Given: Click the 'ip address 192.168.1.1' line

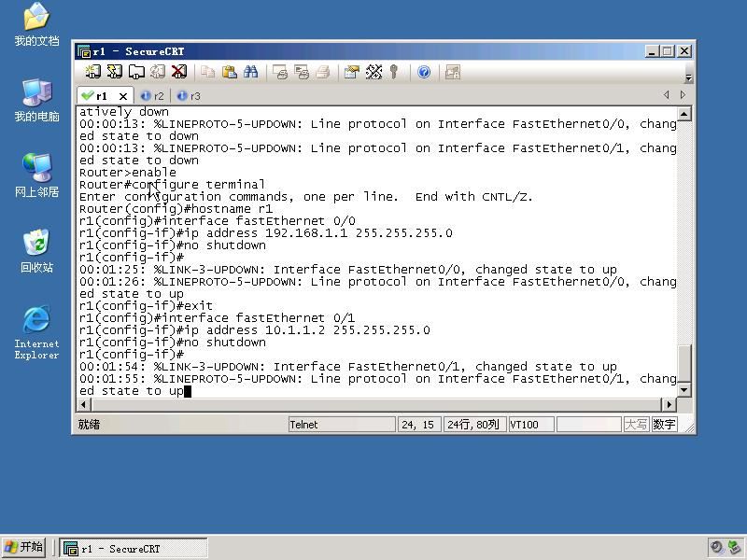Looking at the screenshot, I should (266, 233).
